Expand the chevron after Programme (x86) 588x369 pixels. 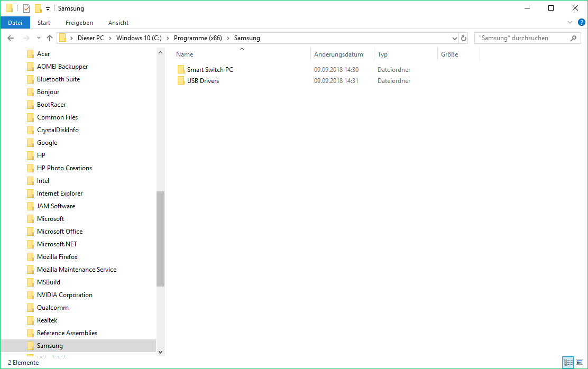pyautogui.click(x=227, y=38)
